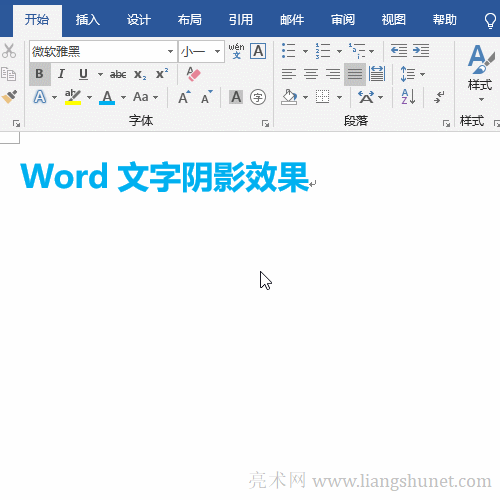Click the distributed alignment icon
The width and height of the screenshot is (500, 500).
click(377, 74)
